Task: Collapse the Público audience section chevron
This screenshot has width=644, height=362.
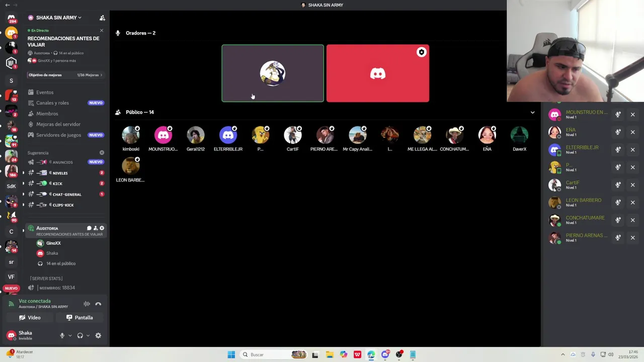Action: 532,112
